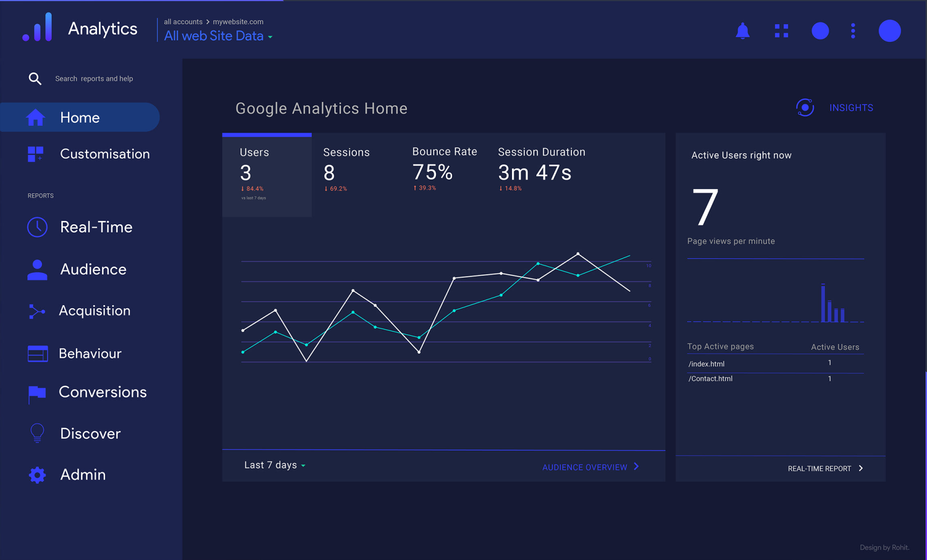Click the Real-Time Report arrow chevron

pyautogui.click(x=861, y=468)
